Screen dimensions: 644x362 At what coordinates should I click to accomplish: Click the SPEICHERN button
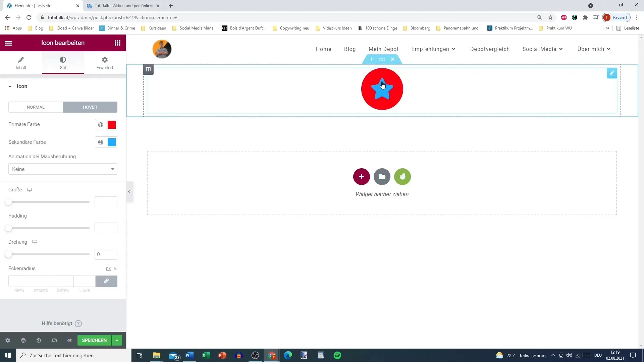click(94, 340)
